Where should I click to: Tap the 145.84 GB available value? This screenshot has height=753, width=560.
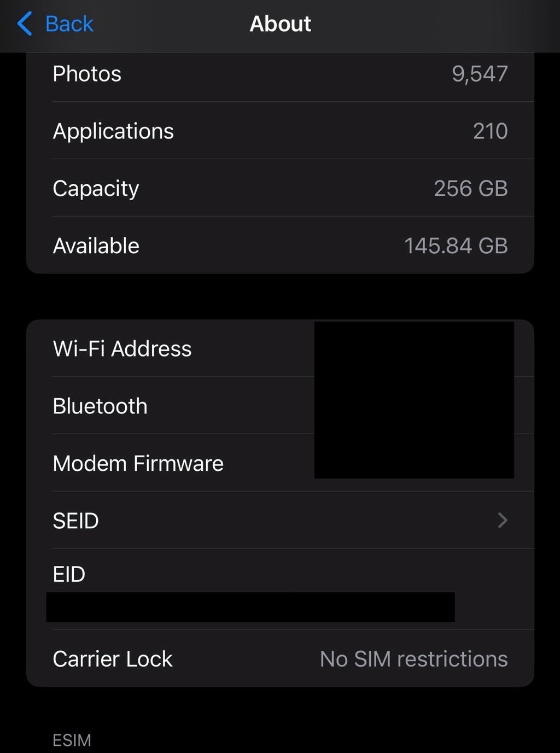(456, 246)
